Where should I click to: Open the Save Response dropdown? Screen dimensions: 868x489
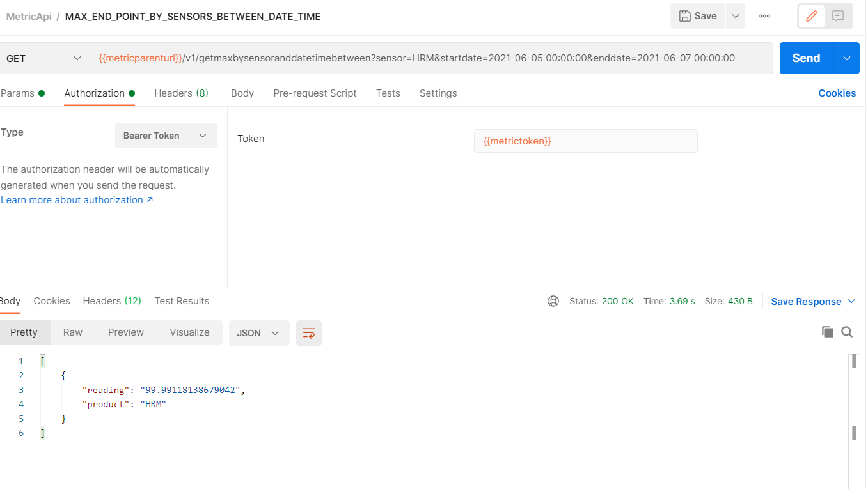click(x=812, y=300)
